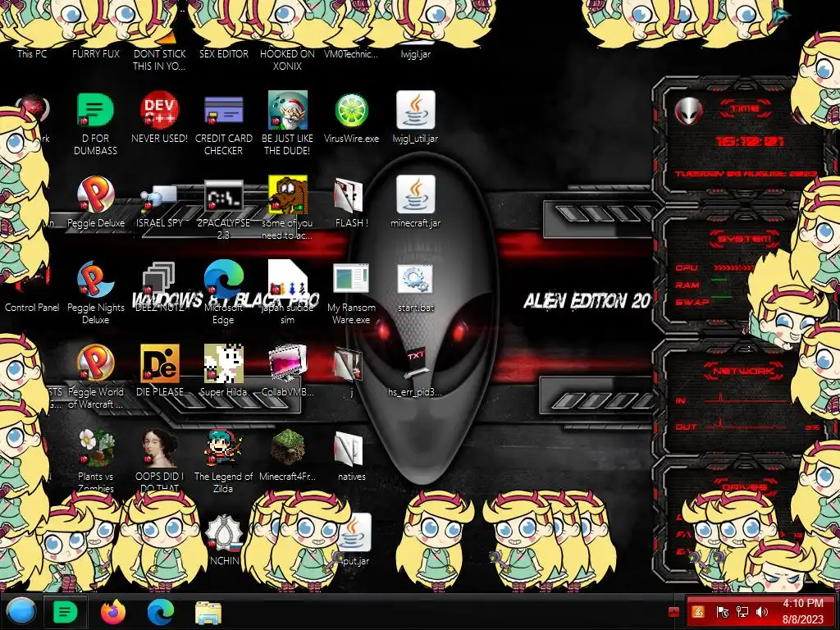
Task: Open the Start orb button
Action: 21,611
